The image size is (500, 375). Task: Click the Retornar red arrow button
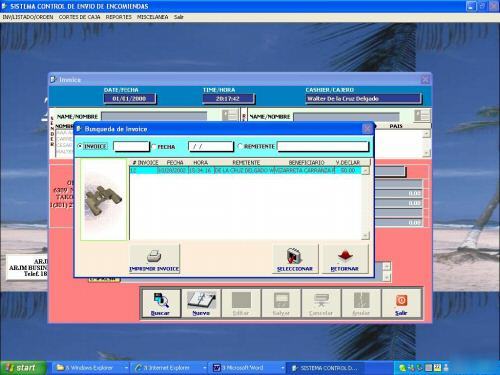(x=345, y=259)
